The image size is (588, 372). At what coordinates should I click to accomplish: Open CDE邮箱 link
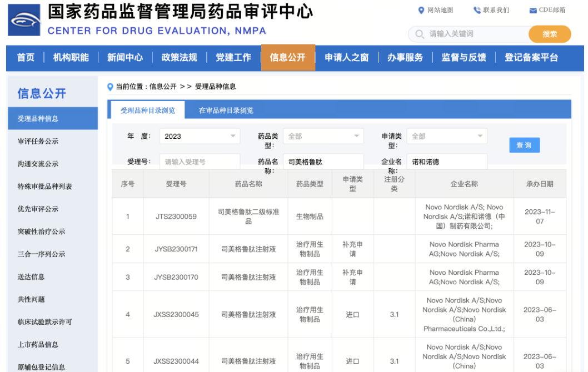tap(552, 10)
